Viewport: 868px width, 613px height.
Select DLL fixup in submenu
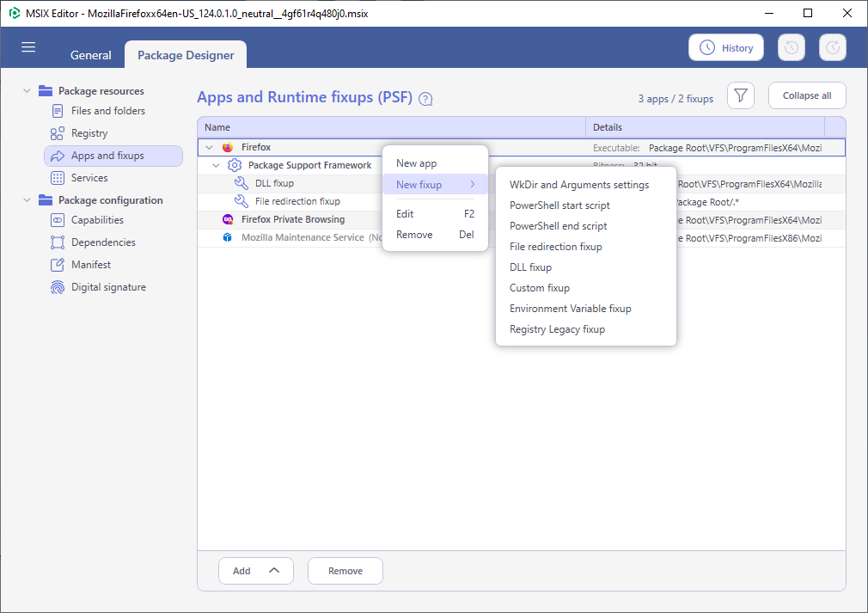[x=585, y=267]
